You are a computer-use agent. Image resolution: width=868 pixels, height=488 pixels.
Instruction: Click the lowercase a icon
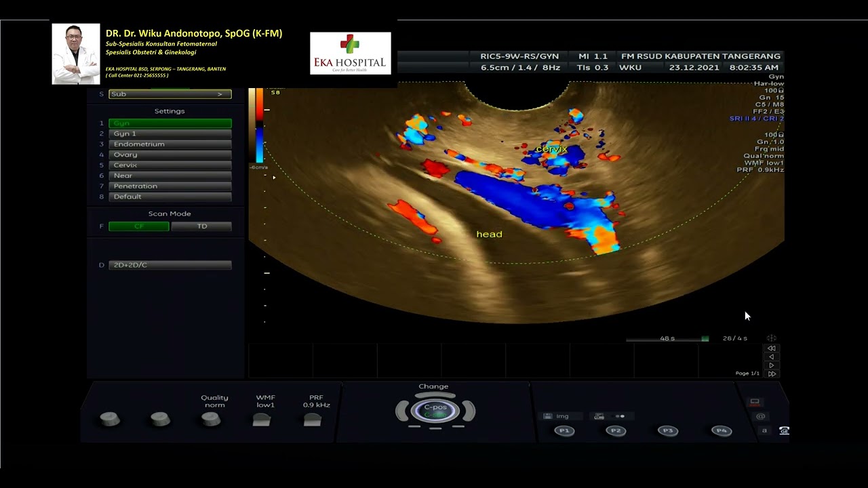tap(764, 431)
